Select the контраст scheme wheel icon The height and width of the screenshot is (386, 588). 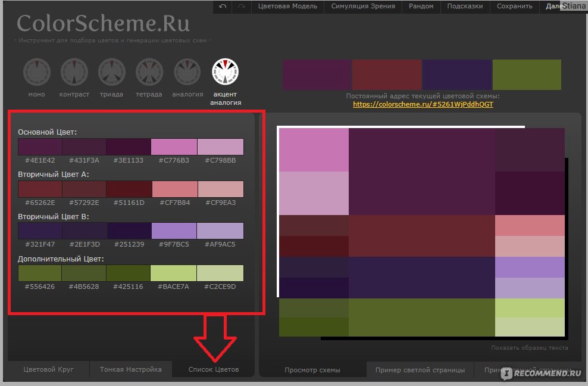click(74, 71)
